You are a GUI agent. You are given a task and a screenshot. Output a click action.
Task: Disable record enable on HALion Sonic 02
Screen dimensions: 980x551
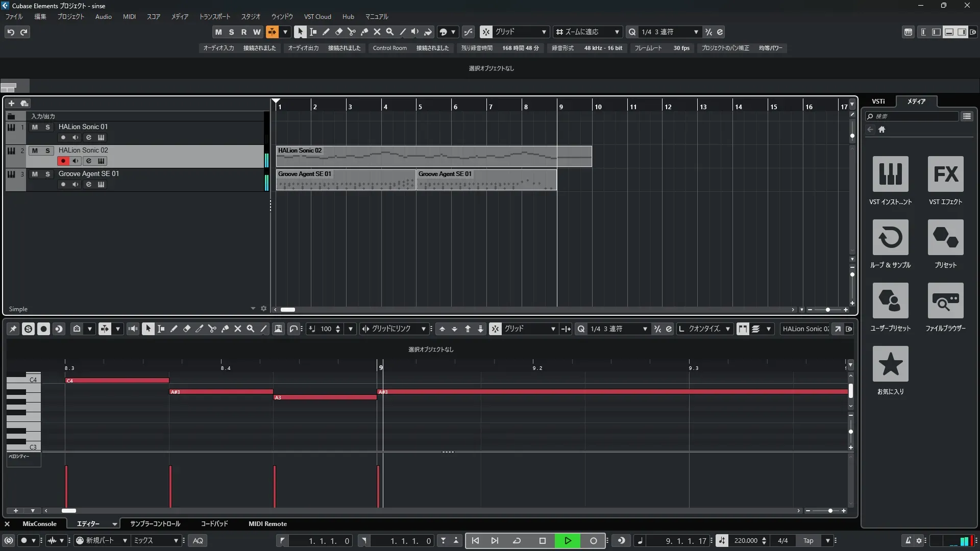pyautogui.click(x=63, y=161)
